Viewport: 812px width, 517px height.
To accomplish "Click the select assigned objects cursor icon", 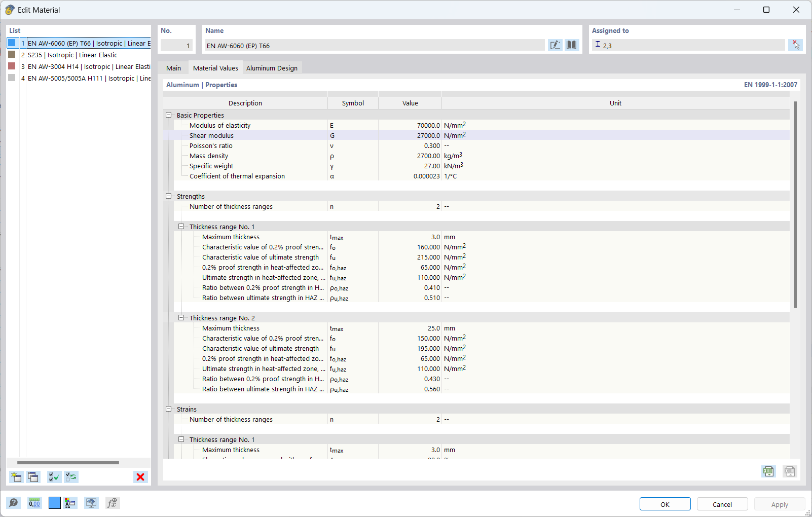I will pos(796,45).
